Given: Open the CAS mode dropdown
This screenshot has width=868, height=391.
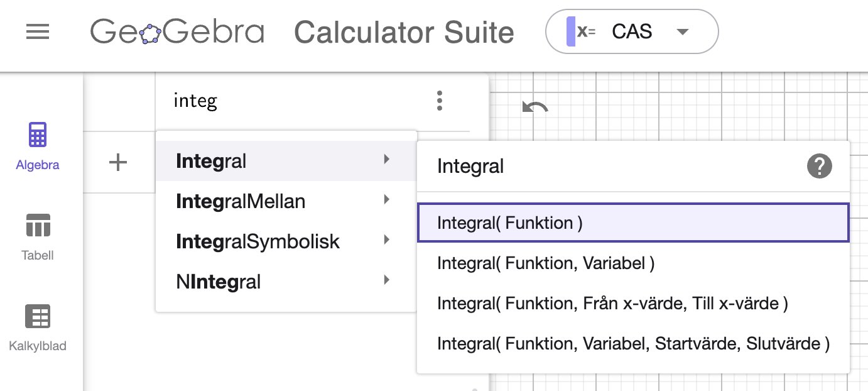Looking at the screenshot, I should pyautogui.click(x=683, y=31).
